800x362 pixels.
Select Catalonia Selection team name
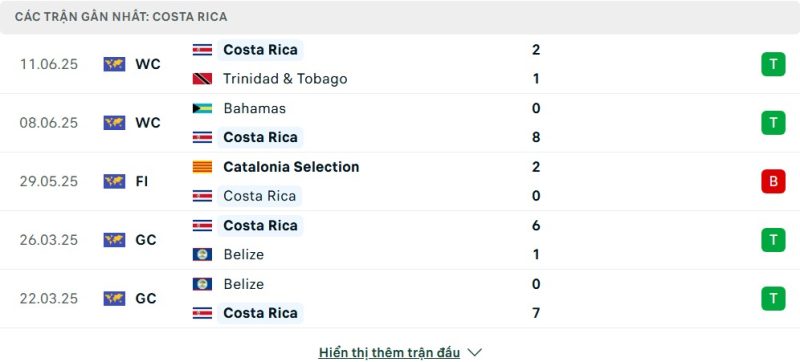point(291,167)
